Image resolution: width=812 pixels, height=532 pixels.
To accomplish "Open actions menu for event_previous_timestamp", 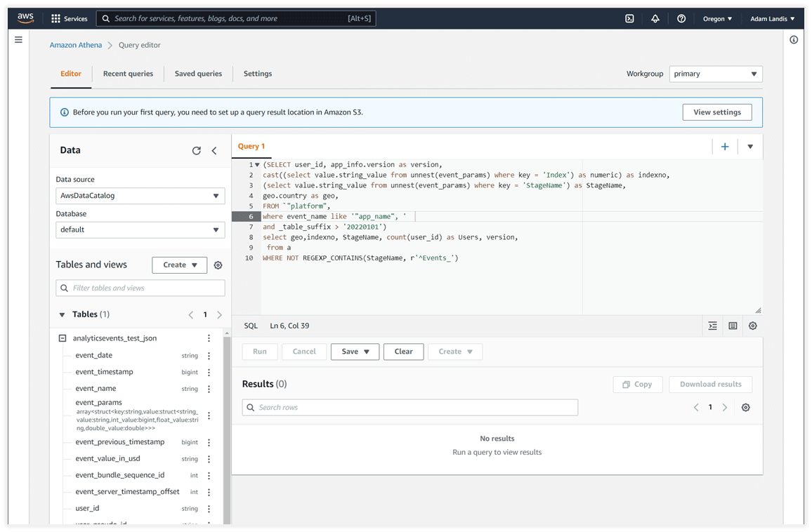I will point(209,442).
